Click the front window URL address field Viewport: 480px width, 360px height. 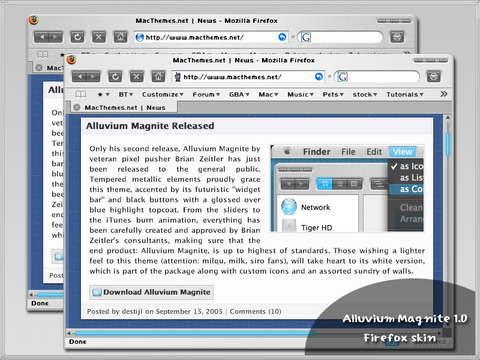(x=243, y=77)
